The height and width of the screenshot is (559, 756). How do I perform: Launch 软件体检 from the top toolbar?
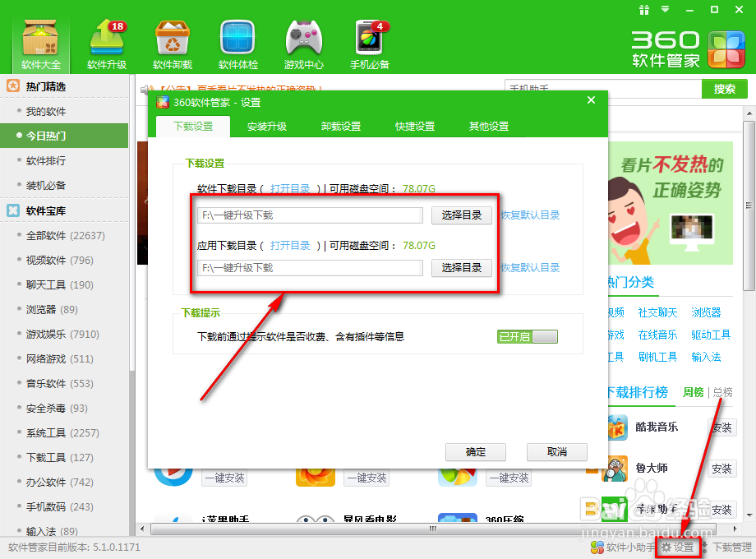[237, 37]
